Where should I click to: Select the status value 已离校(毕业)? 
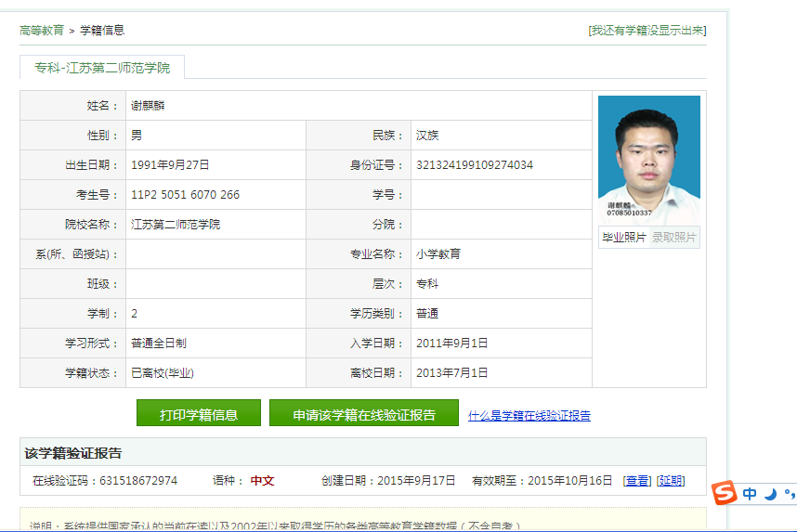163,373
